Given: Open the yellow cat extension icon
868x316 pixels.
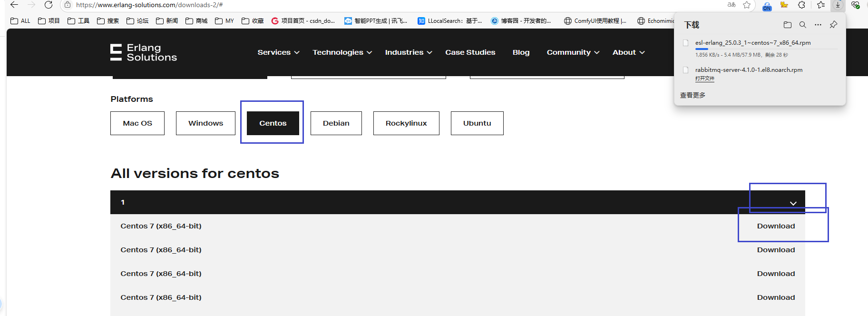Looking at the screenshot, I should click(x=784, y=5).
